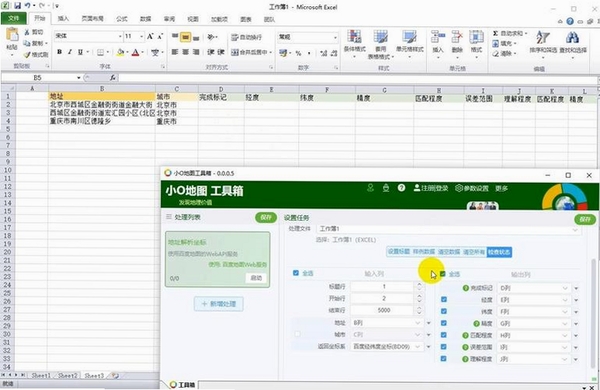
Task: Uncheck the 经度 output checkbox
Action: click(443, 300)
